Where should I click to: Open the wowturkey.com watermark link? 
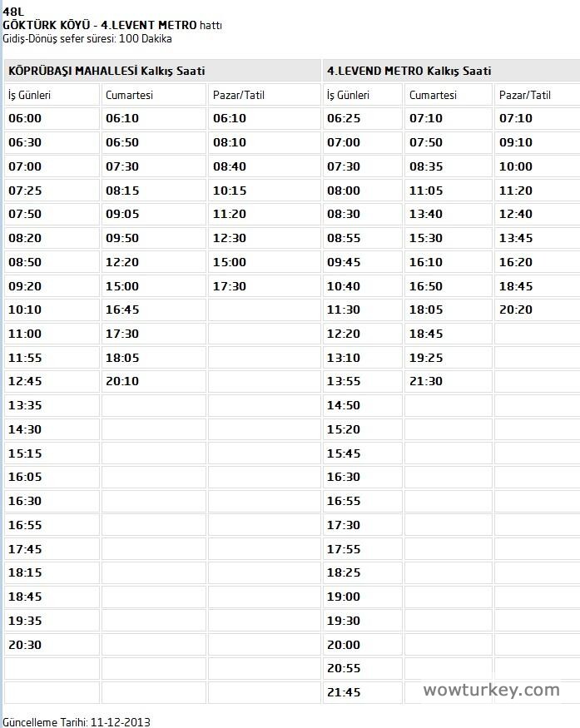(491, 690)
